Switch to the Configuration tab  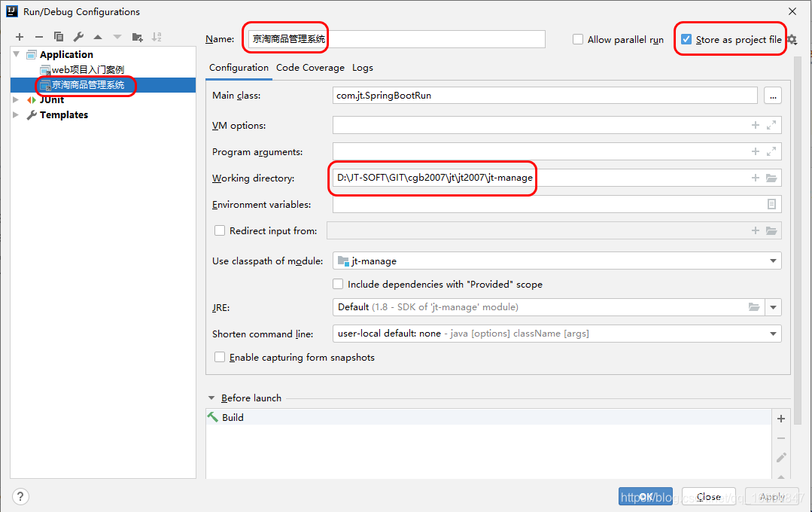point(239,68)
